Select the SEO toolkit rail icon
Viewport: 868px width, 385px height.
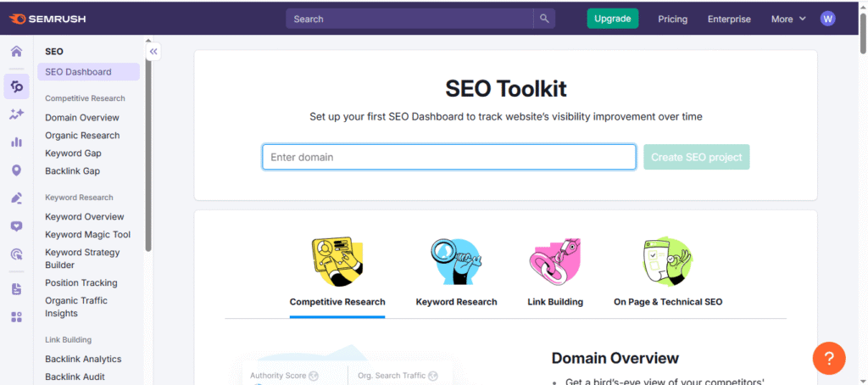(x=17, y=86)
